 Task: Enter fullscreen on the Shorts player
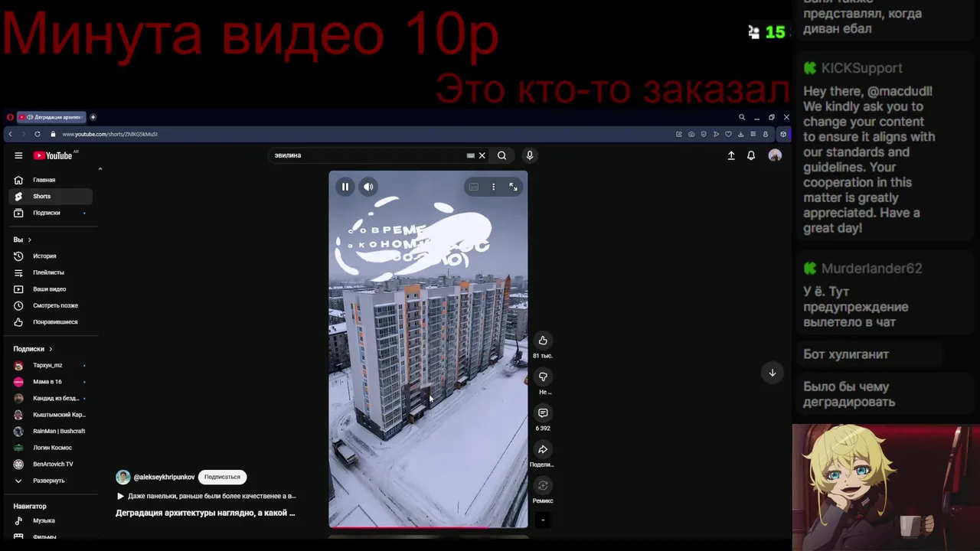coord(514,187)
